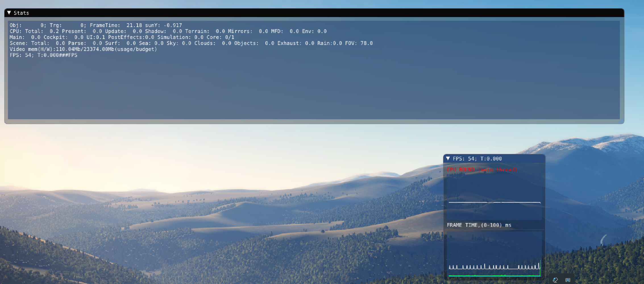This screenshot has height=284, width=644.
Task: Click the Stats window resize grip corner
Action: [x=622, y=121]
